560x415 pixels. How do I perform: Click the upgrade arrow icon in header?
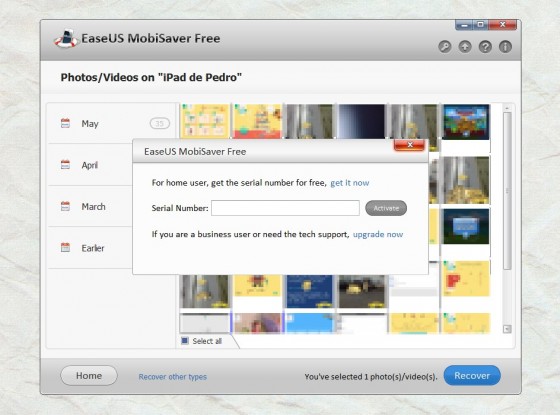coord(465,47)
